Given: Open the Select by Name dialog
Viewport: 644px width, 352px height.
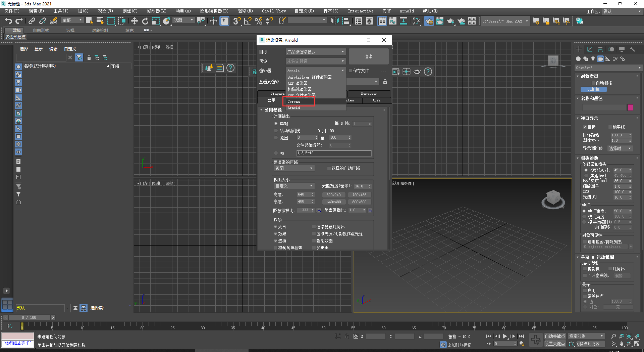Looking at the screenshot, I should (100, 21).
